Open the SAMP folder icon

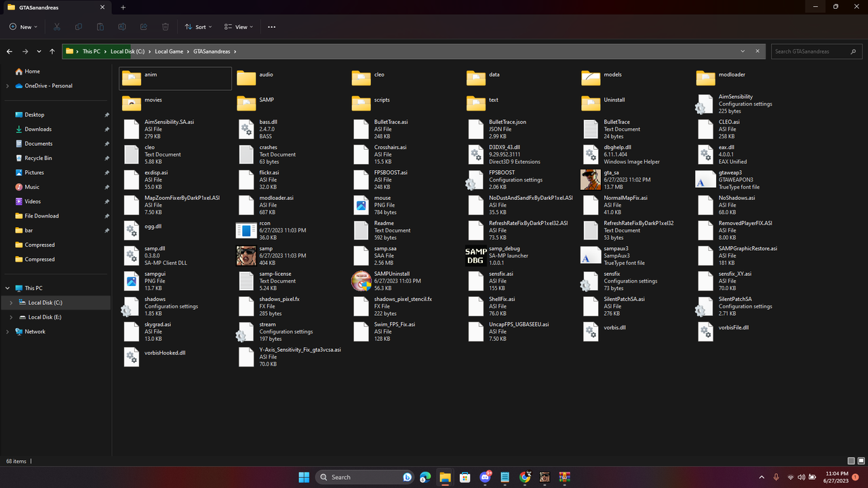[x=245, y=104]
